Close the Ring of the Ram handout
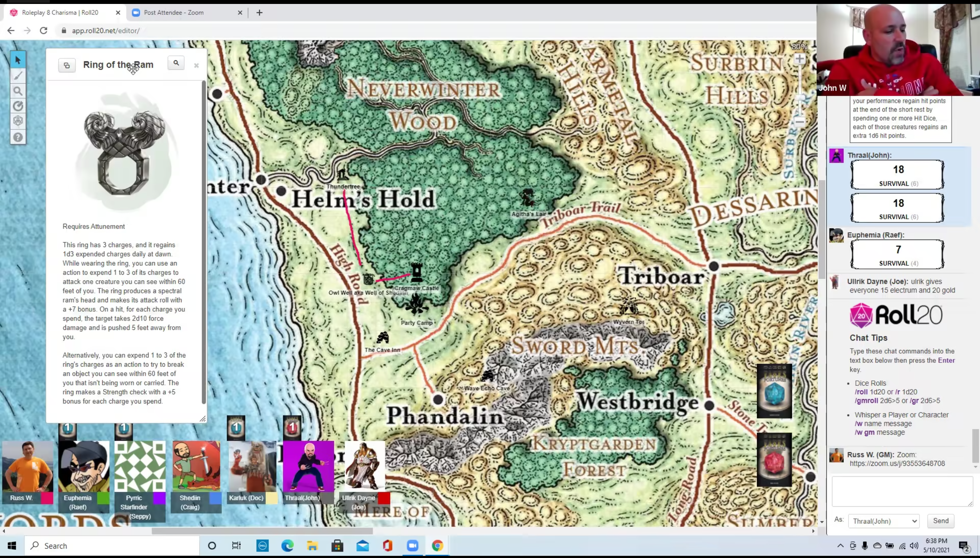This screenshot has height=558, width=980. point(196,66)
